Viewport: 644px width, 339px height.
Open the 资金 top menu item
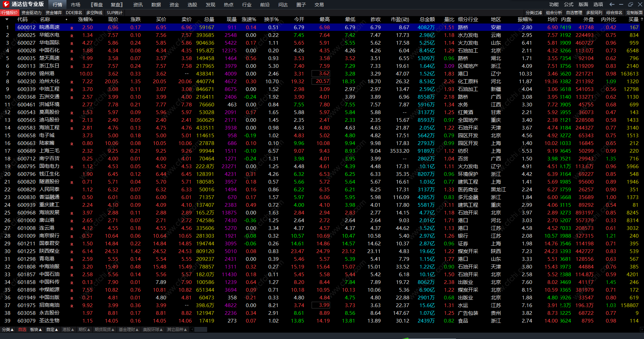174,5
